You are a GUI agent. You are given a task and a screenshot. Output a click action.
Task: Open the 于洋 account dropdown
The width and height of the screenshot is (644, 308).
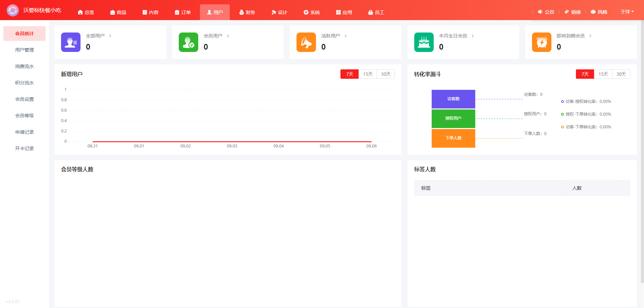click(x=627, y=12)
